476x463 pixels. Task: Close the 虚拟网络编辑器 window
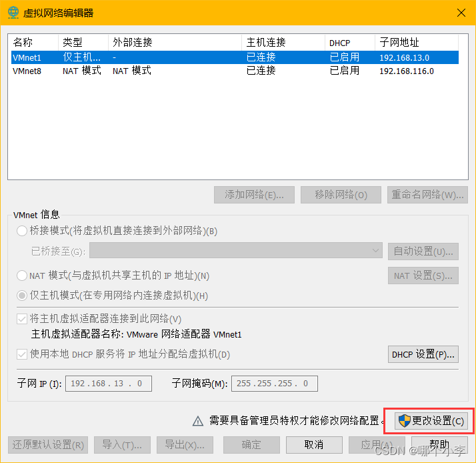pyautogui.click(x=461, y=13)
